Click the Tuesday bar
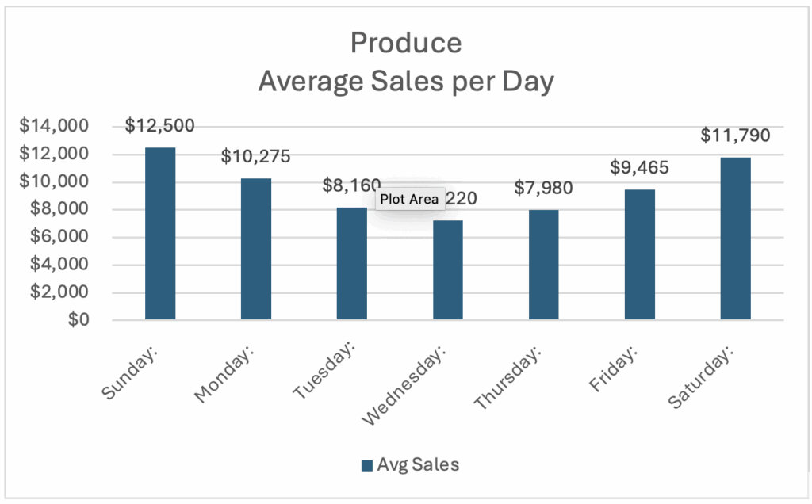Viewport: 812px width, 504px height. pos(352,264)
